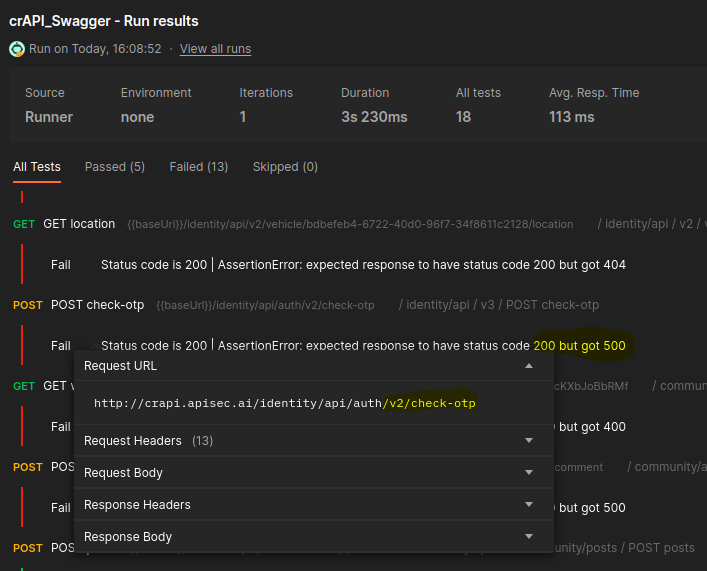Select the Fail result under POST check-otp
The width and height of the screenshot is (707, 571).
(x=61, y=346)
